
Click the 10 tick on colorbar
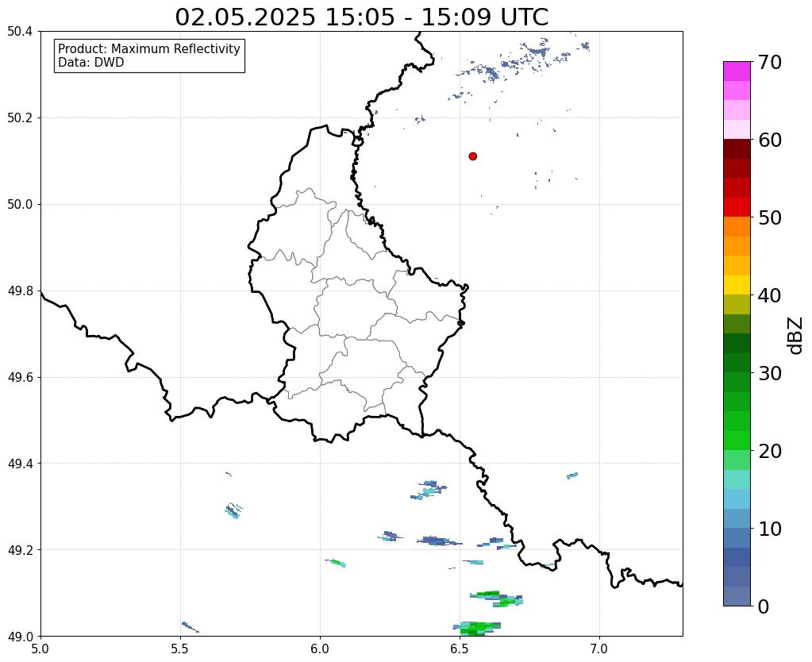770,529
